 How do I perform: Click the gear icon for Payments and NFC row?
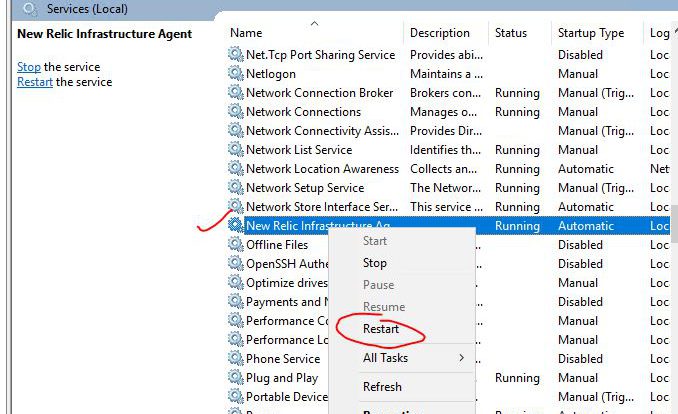coord(236,302)
